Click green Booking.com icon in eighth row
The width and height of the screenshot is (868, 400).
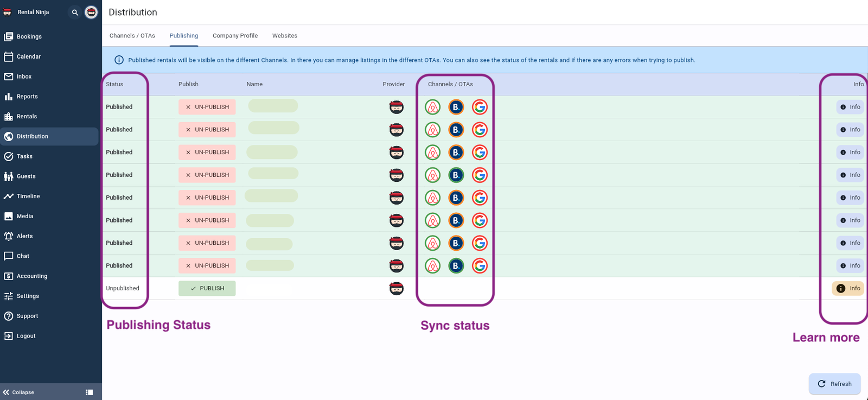456,265
